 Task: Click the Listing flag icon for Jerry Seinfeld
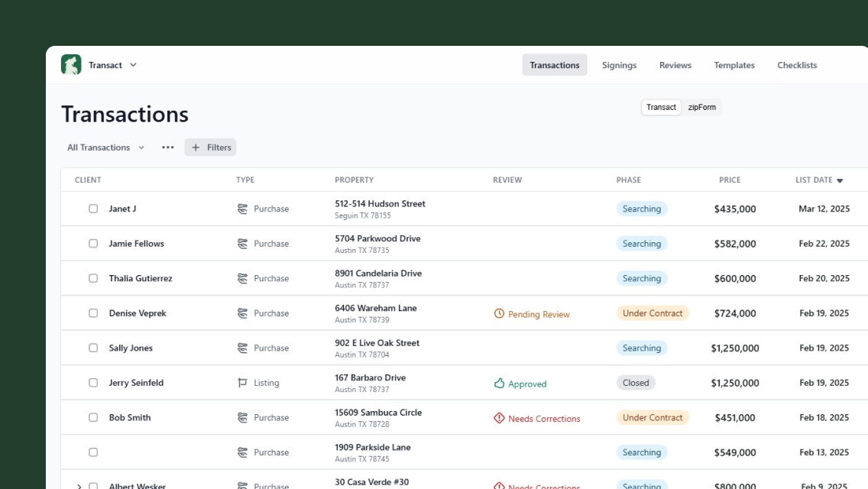[x=243, y=383]
